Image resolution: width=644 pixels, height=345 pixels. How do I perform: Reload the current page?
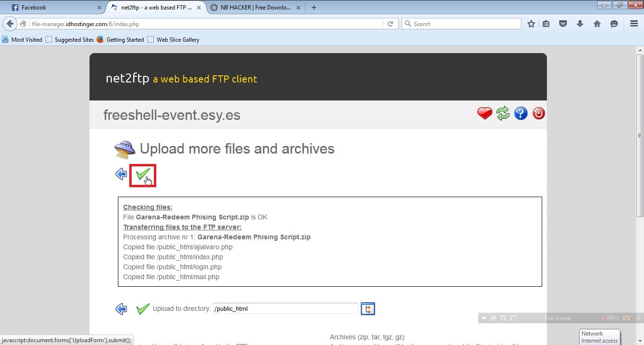pyautogui.click(x=390, y=24)
